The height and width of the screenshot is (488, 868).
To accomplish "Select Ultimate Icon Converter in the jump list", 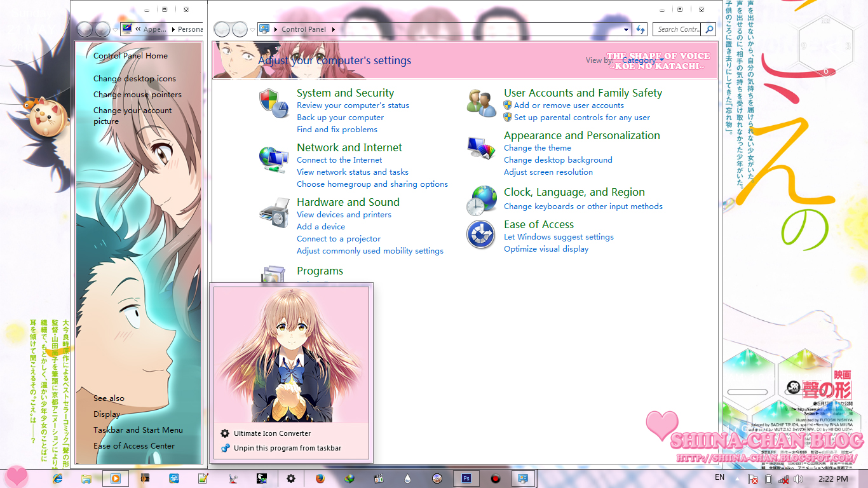I will coord(272,433).
